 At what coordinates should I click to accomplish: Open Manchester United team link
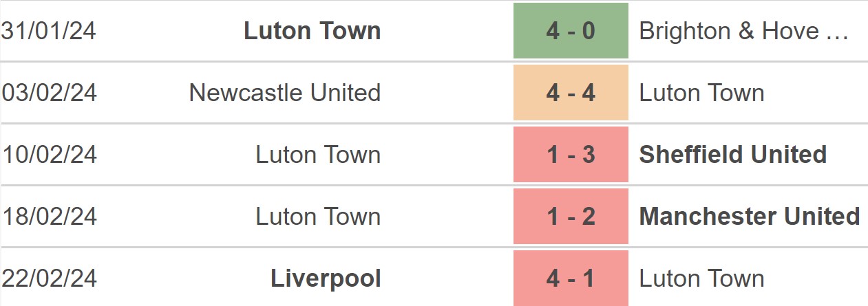(x=750, y=217)
